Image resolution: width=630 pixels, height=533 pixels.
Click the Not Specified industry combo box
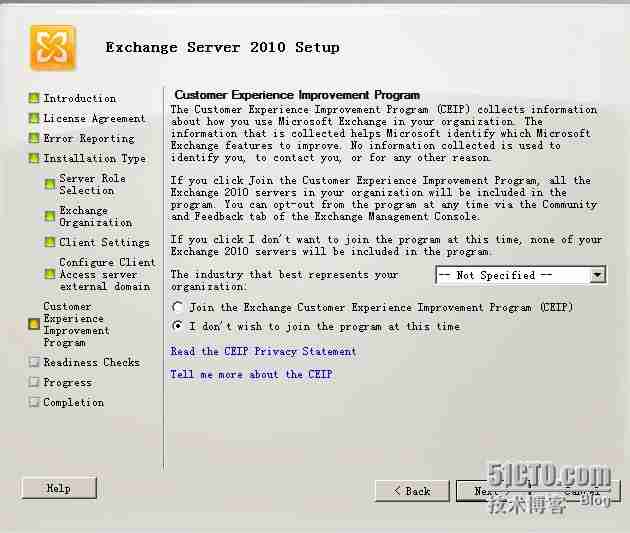521,275
